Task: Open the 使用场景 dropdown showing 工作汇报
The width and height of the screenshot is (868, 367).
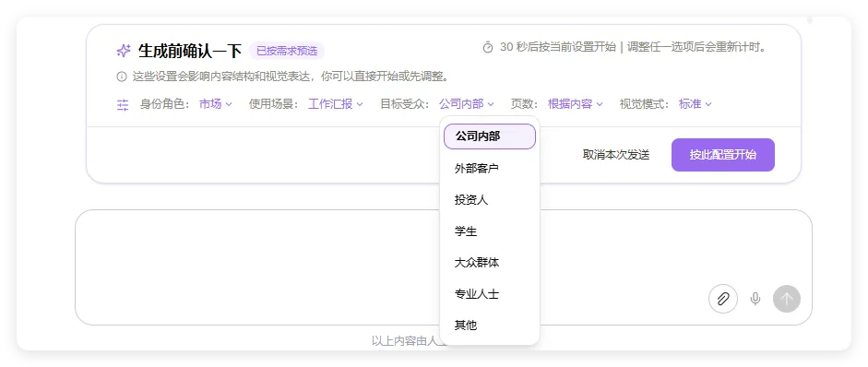Action: [336, 103]
